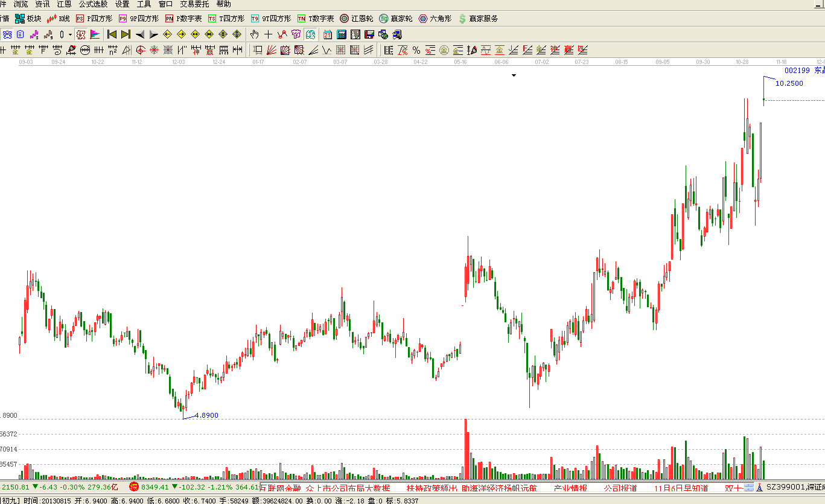Expand the candlestick type dropdown arrow
This screenshot has height=504, width=825.
coord(70,34)
